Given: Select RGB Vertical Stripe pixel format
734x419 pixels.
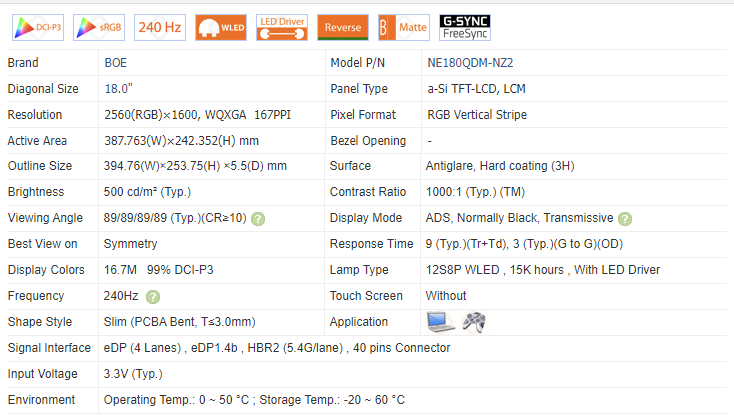Looking at the screenshot, I should 477,115.
